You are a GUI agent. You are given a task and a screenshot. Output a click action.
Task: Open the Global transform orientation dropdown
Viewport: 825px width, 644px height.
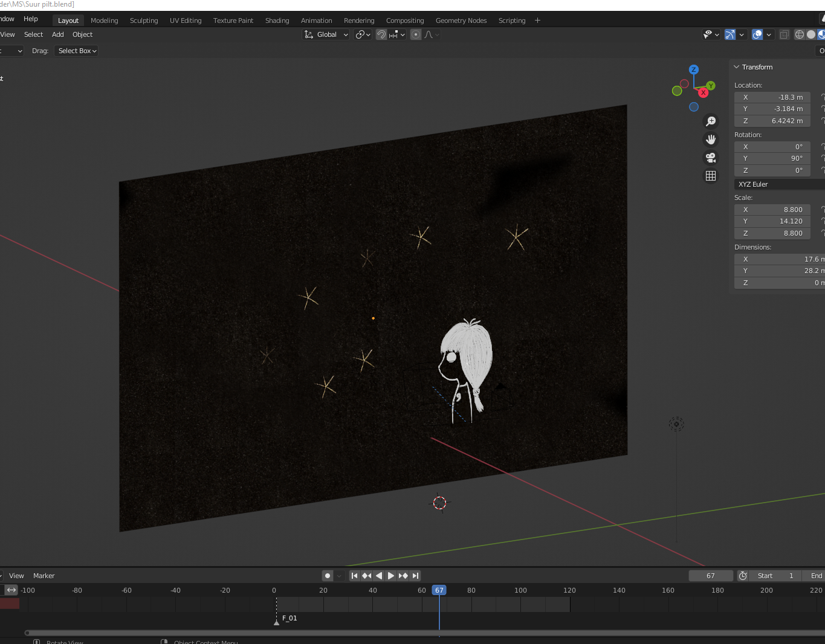point(326,34)
